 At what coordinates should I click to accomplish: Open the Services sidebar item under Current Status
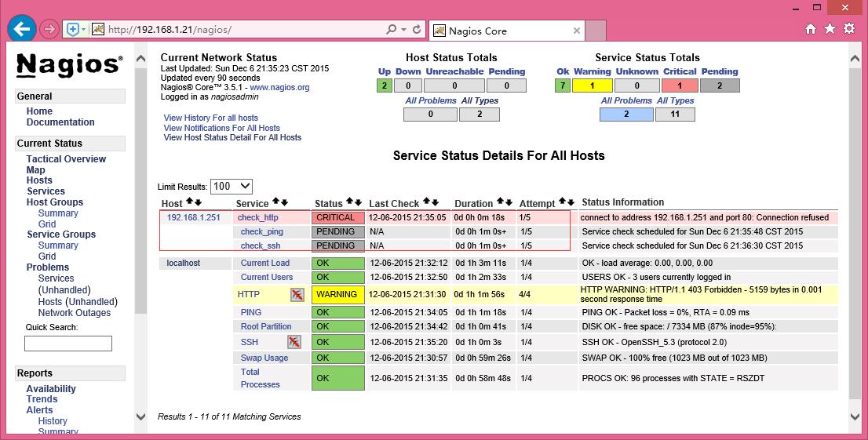(x=46, y=191)
